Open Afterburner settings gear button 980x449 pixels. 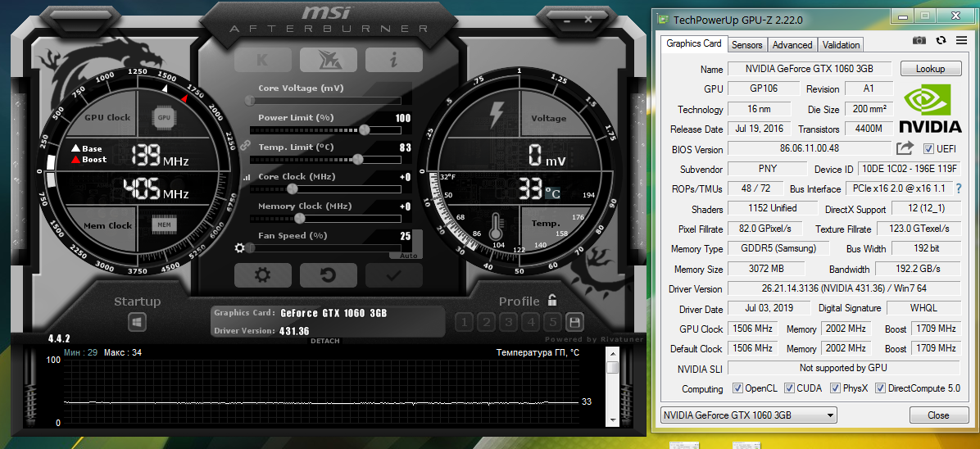pyautogui.click(x=262, y=275)
